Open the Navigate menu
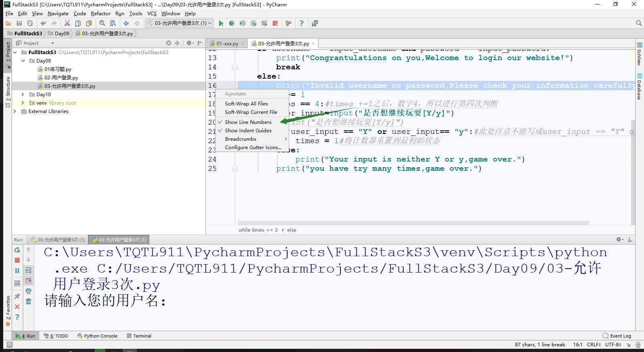Viewport: 644px width, 352px height. [x=58, y=13]
